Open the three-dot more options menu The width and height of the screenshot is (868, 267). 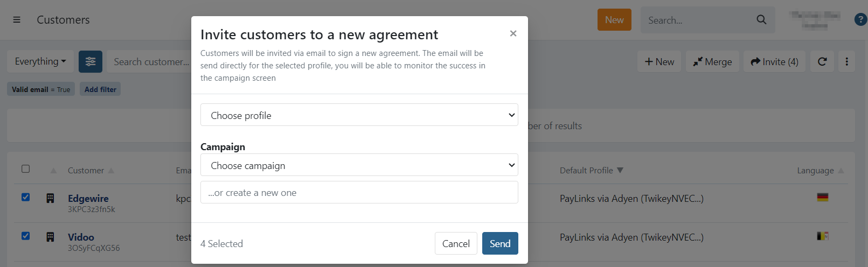(x=846, y=62)
